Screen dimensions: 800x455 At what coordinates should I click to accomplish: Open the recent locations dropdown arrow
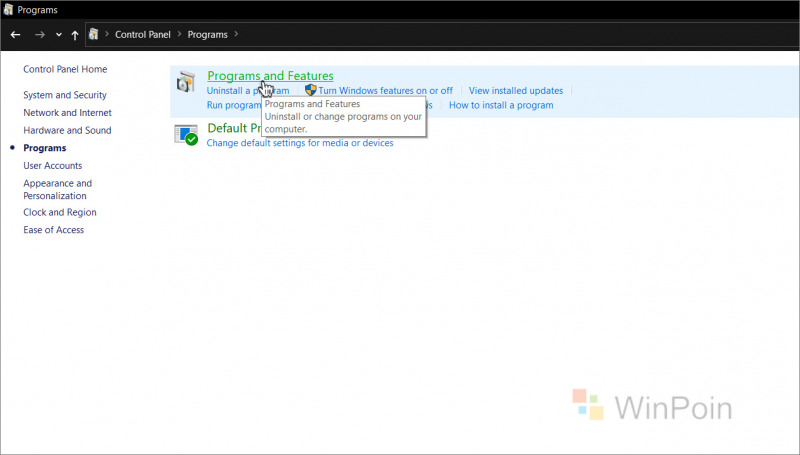tap(59, 35)
